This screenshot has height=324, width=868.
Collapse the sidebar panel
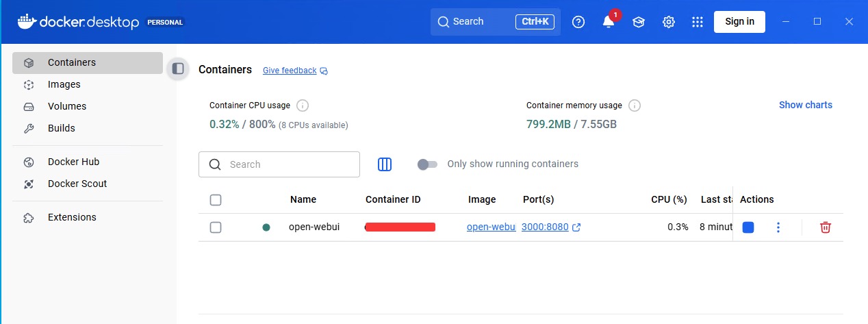pyautogui.click(x=178, y=68)
